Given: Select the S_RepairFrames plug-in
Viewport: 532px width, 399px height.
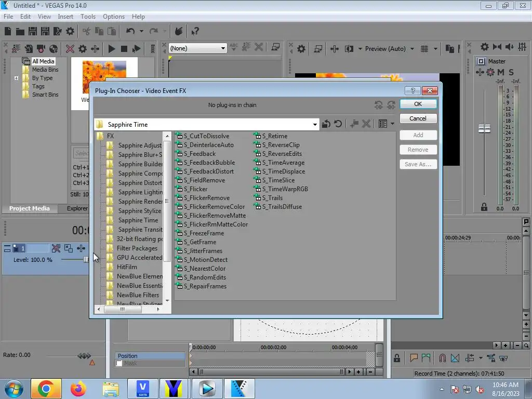Looking at the screenshot, I should pyautogui.click(x=201, y=286).
